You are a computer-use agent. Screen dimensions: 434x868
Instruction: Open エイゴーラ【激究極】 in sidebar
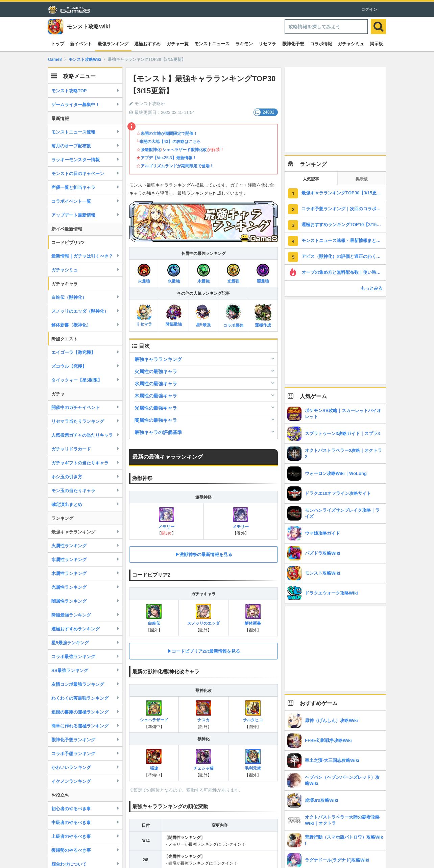click(x=85, y=352)
